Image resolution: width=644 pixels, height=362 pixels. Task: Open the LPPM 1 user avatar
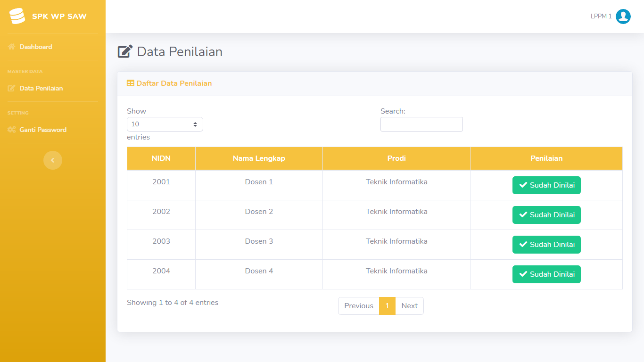[623, 16]
